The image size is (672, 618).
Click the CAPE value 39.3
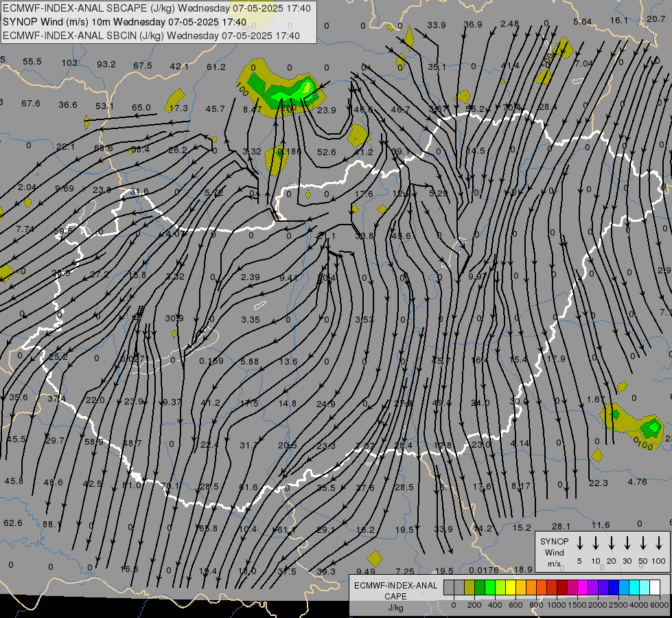coord(326,571)
